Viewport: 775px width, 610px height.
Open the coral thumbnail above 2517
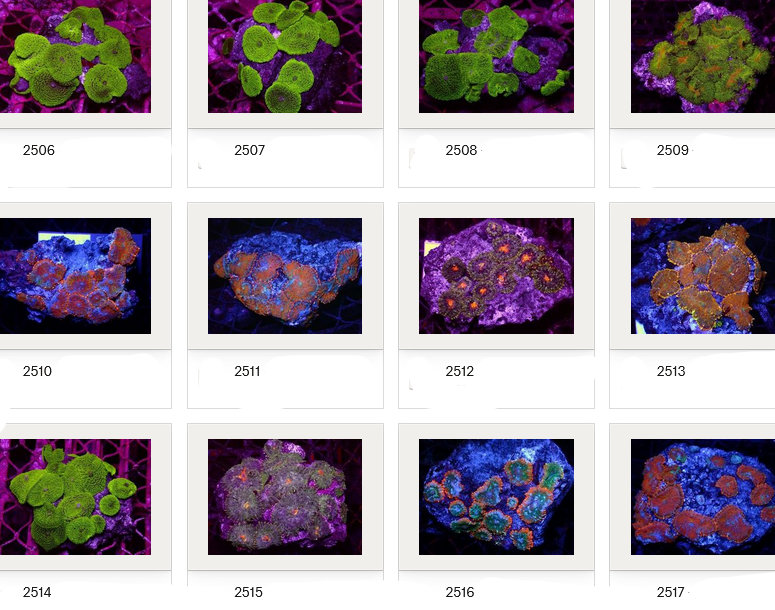point(702,497)
